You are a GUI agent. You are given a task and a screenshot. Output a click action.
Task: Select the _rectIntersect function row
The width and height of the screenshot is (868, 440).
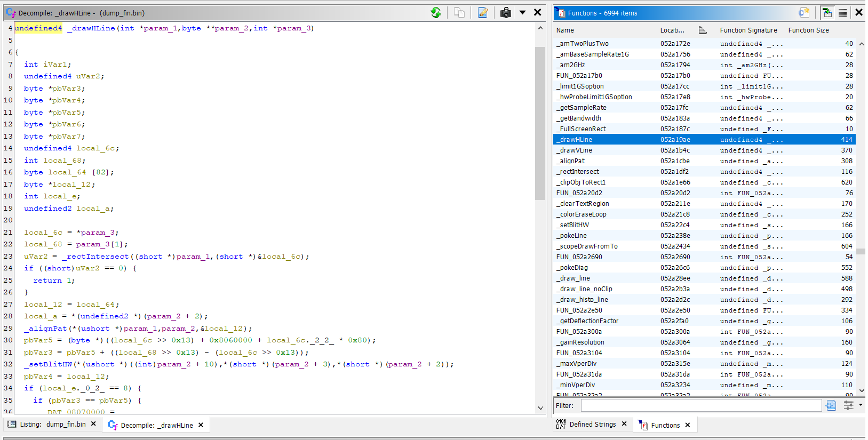click(x=704, y=172)
